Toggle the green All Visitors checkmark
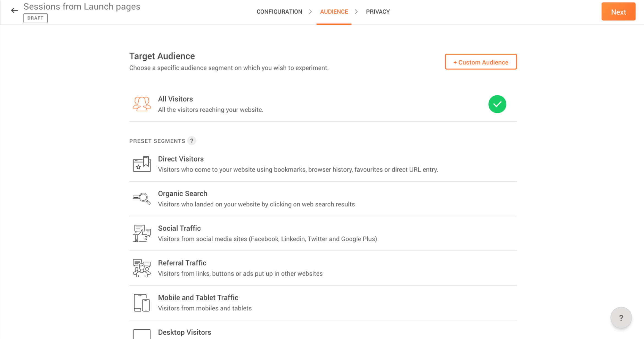Viewport: 644px width, 339px height. [497, 104]
